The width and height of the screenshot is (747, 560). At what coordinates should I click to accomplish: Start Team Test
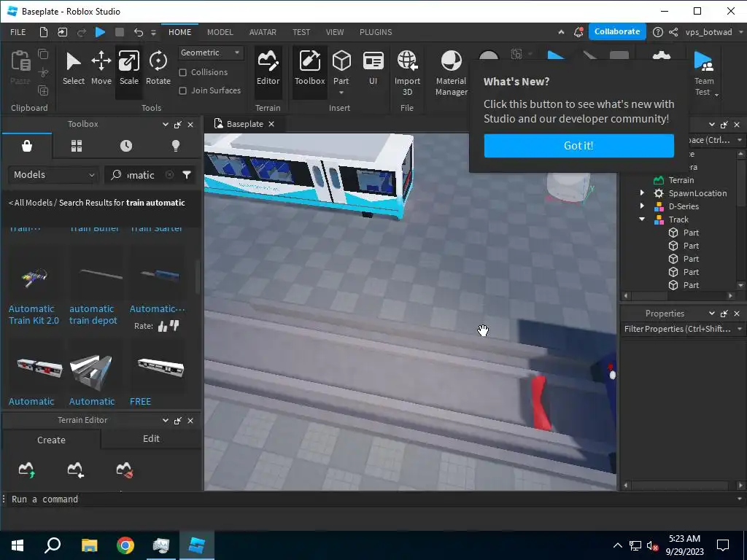point(704,72)
